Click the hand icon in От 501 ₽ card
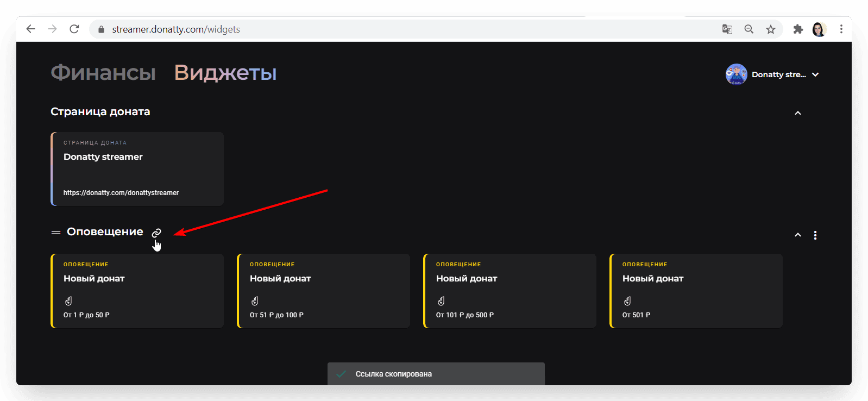This screenshot has height=401, width=868. (627, 301)
